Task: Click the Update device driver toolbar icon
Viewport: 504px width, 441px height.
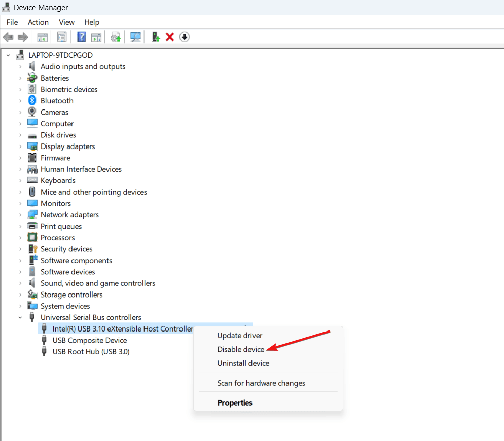Action: pyautogui.click(x=116, y=38)
